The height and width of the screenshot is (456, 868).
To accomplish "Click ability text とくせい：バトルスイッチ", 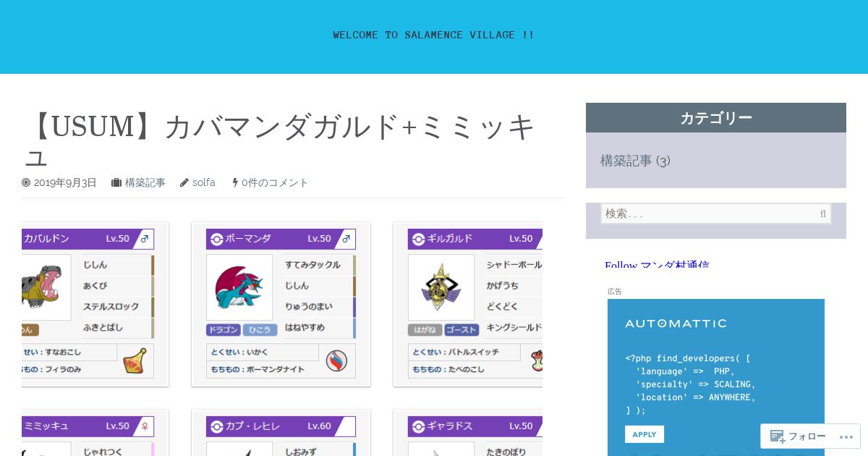I will click(455, 352).
